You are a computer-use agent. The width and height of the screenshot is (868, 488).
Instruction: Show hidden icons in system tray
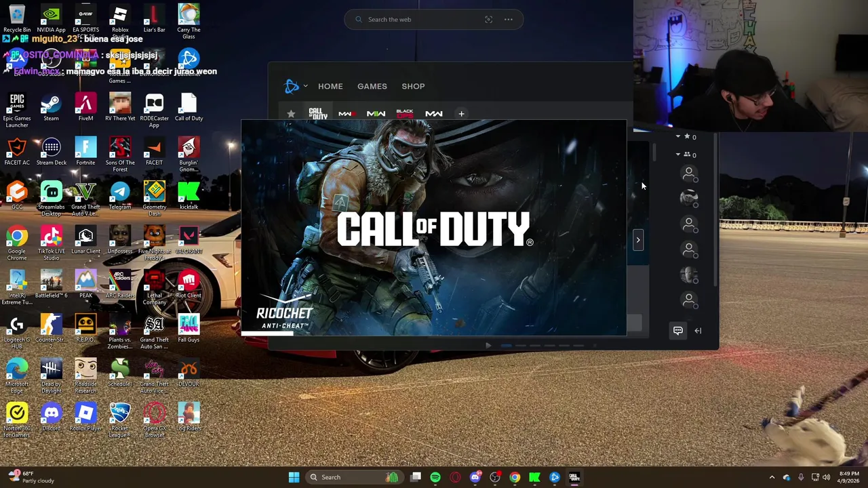pyautogui.click(x=772, y=477)
